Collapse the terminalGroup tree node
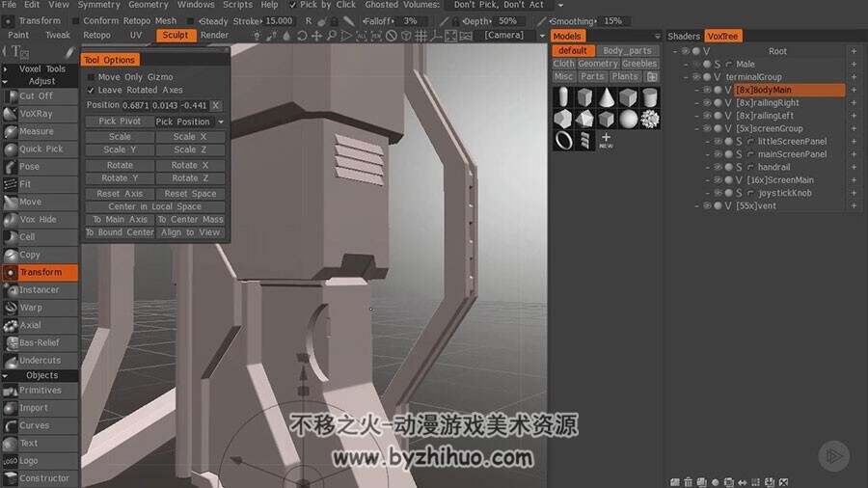Image resolution: width=868 pixels, height=488 pixels. [x=686, y=77]
